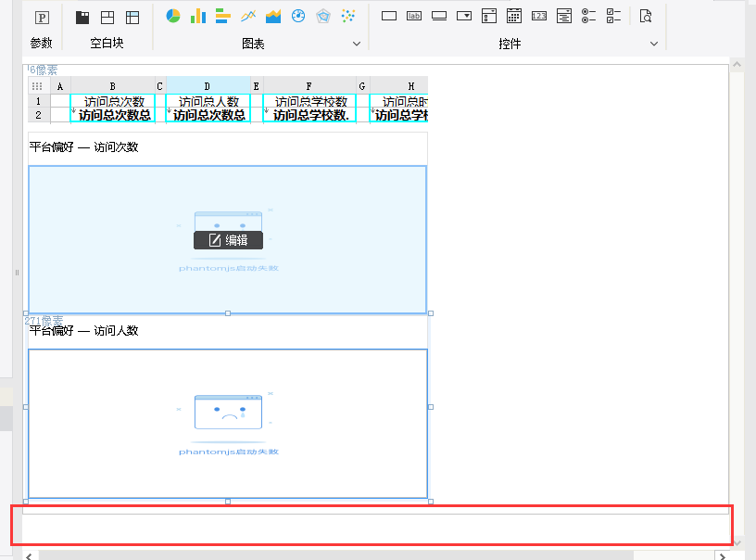Add the dropdown combo box widget

point(464,16)
